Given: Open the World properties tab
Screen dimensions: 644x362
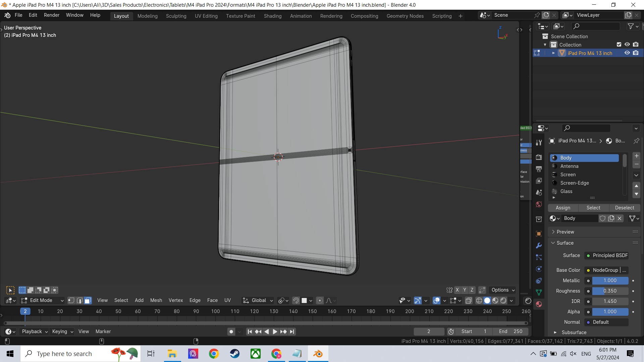Looking at the screenshot, I should (x=539, y=204).
